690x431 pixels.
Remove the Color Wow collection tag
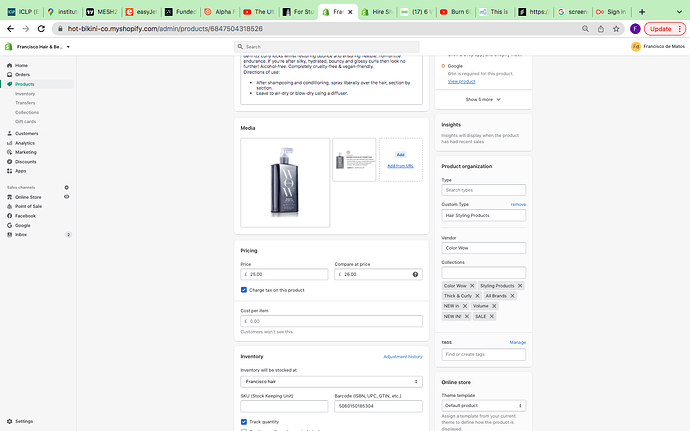(x=472, y=286)
